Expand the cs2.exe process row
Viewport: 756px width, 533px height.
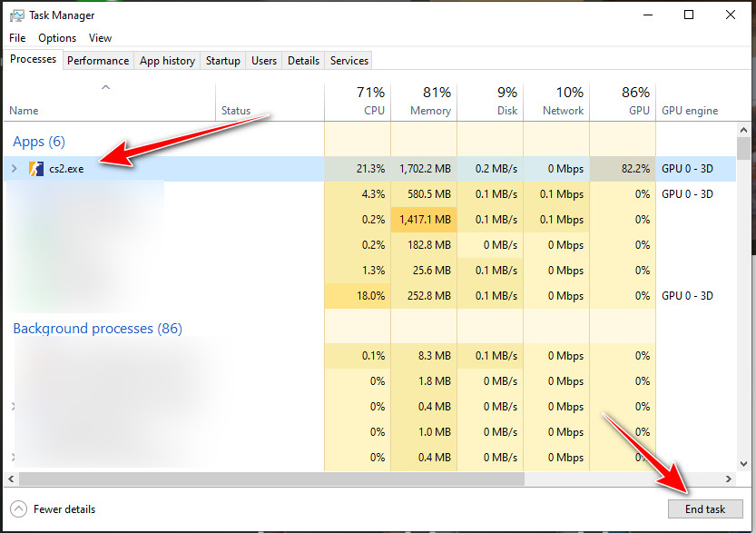(x=13, y=168)
